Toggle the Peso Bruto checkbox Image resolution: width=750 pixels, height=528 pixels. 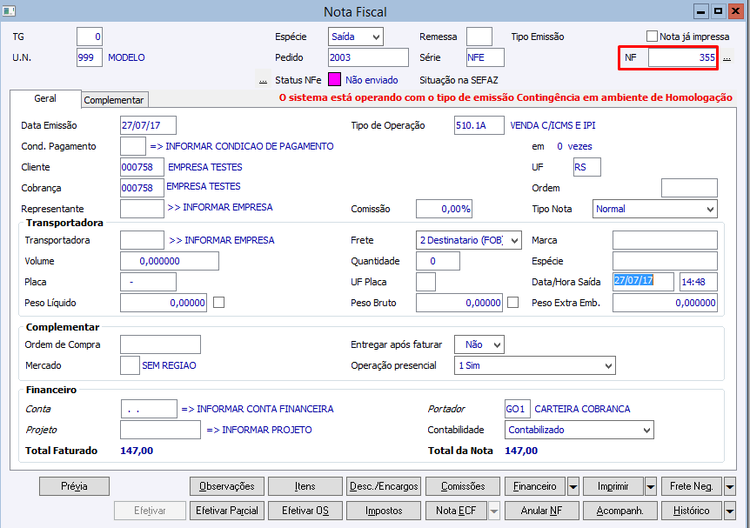[x=513, y=302]
